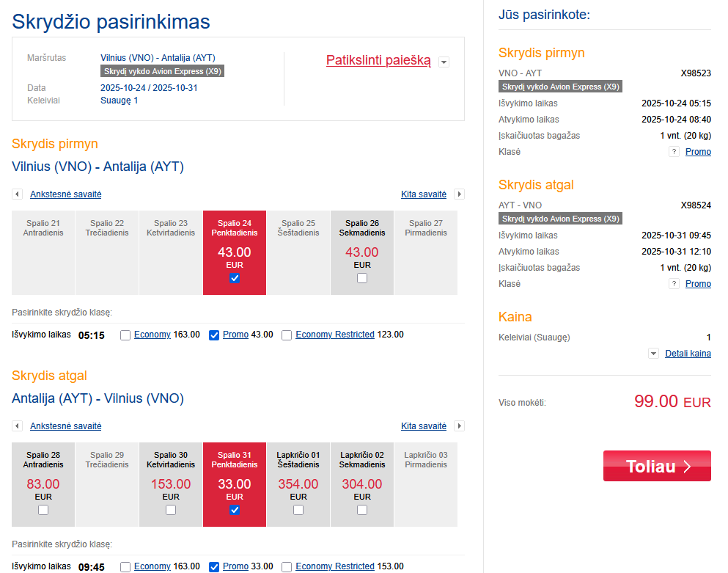The width and height of the screenshot is (728, 573).
Task: Open Ankstesnė savaitė link for return flight
Action: [66, 426]
